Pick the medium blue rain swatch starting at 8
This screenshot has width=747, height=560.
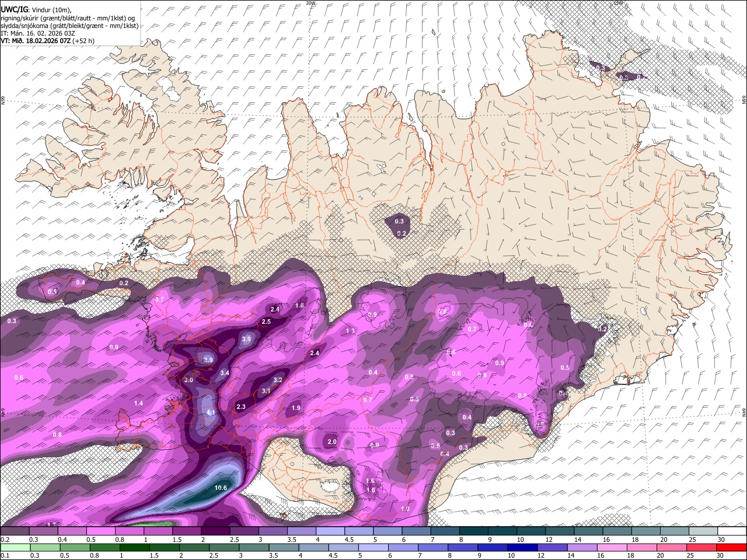tap(463, 547)
